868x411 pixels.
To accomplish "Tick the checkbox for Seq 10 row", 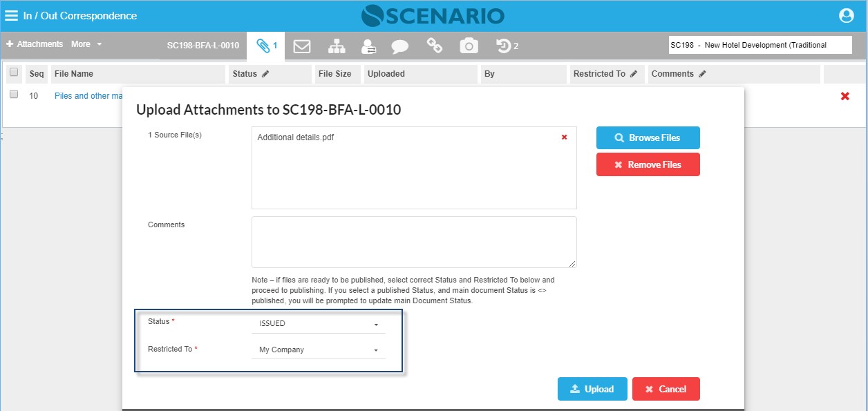I will [x=14, y=95].
